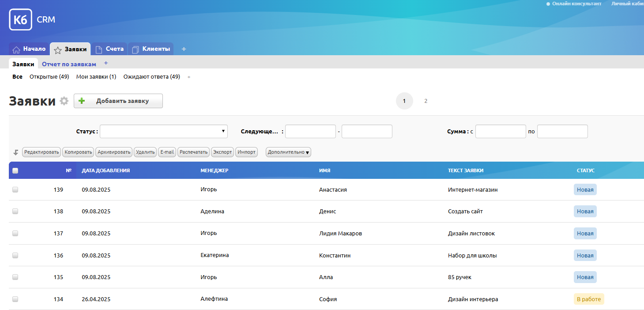Image resolution: width=644 pixels, height=310 pixels.
Task: Select the checkbox for request 136
Action: point(15,255)
